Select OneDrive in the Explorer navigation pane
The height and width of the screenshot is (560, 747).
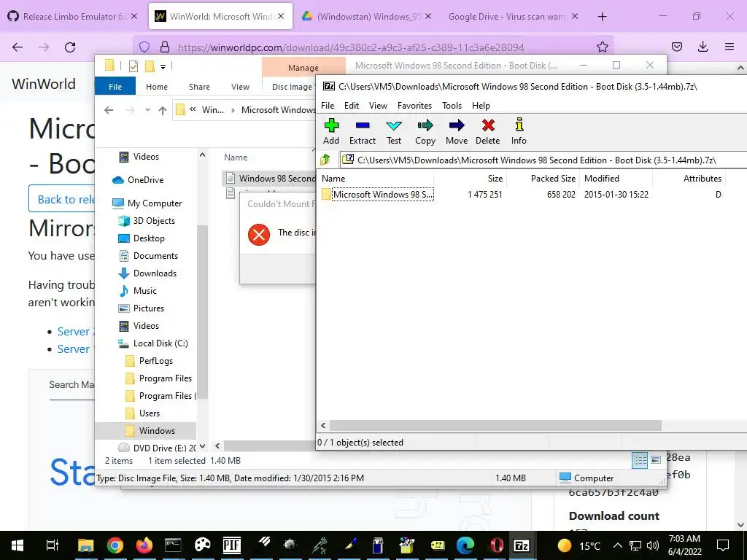(138, 180)
